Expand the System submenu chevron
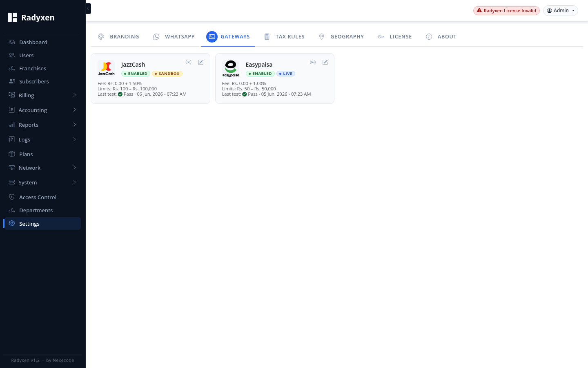 75,182
